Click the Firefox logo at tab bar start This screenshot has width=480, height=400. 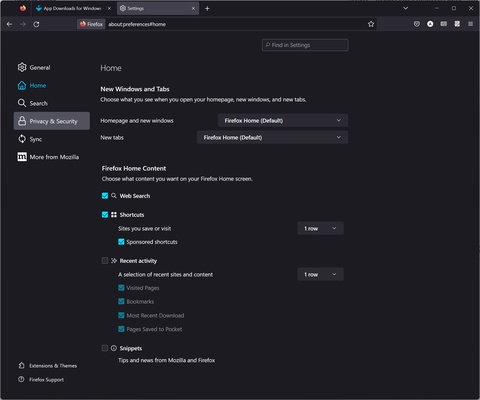[23, 8]
